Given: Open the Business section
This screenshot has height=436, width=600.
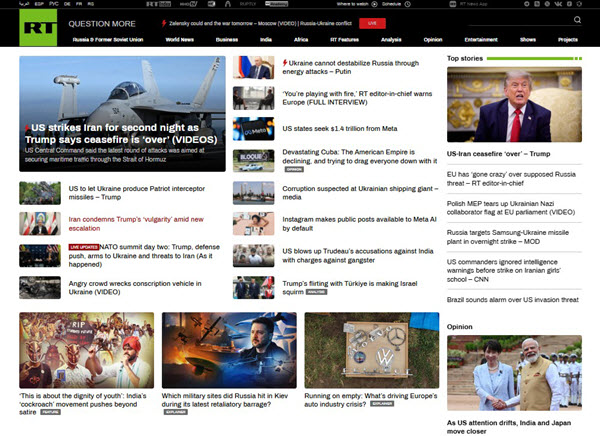Looking at the screenshot, I should 227,39.
